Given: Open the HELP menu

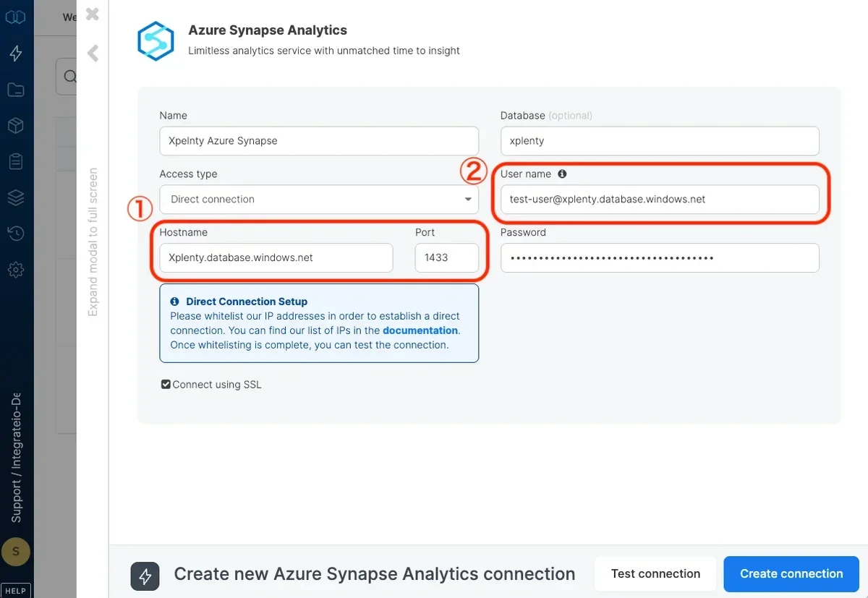Looking at the screenshot, I should pos(15,589).
